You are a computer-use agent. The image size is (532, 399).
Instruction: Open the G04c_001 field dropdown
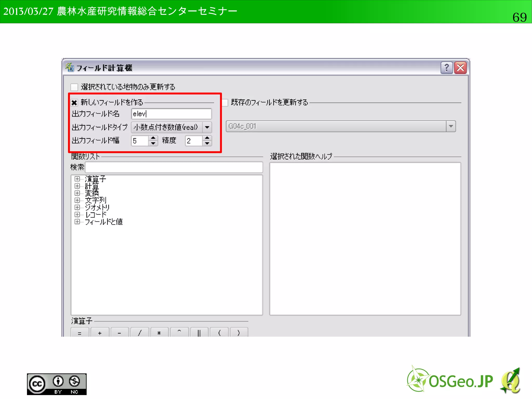(x=341, y=126)
